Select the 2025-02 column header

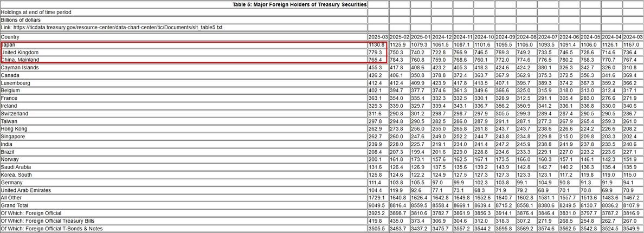(x=399, y=37)
